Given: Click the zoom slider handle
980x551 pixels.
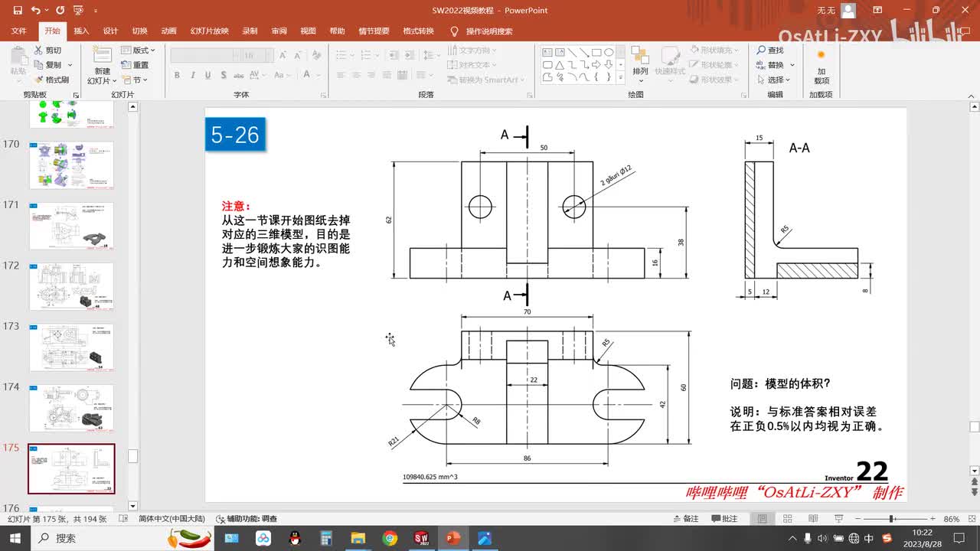Looking at the screenshot, I should (x=892, y=518).
